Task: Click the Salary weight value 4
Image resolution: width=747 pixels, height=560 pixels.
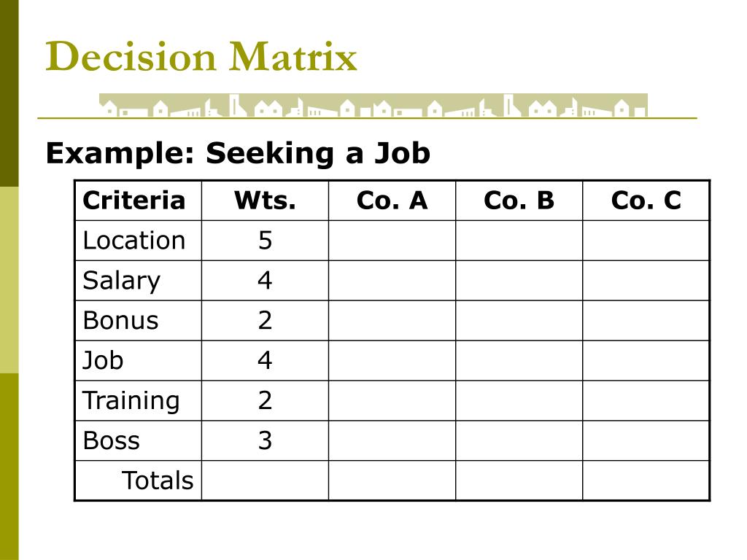Action: (x=265, y=280)
